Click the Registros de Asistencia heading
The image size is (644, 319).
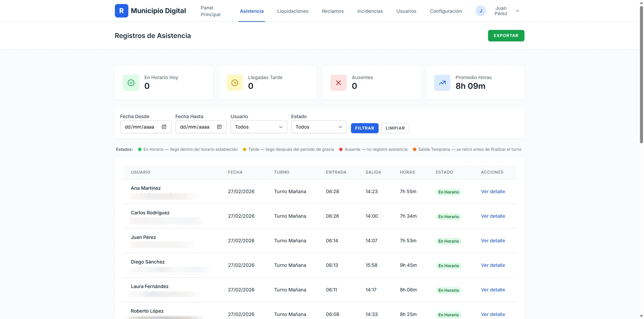[153, 36]
